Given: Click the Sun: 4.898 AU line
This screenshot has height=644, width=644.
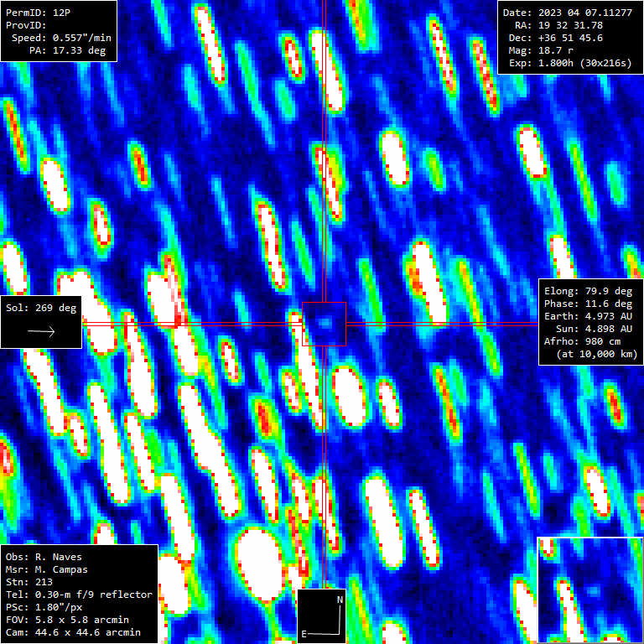Looking at the screenshot, I should pyautogui.click(x=594, y=329).
